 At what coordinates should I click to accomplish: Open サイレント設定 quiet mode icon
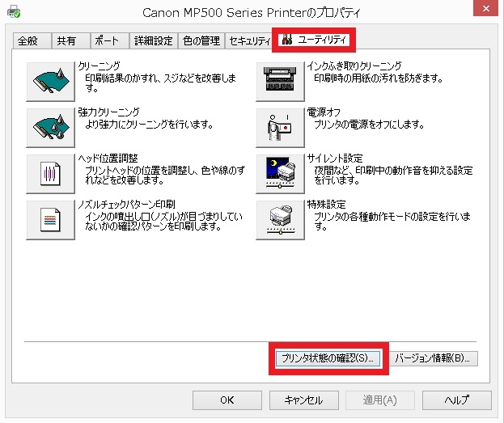280,174
